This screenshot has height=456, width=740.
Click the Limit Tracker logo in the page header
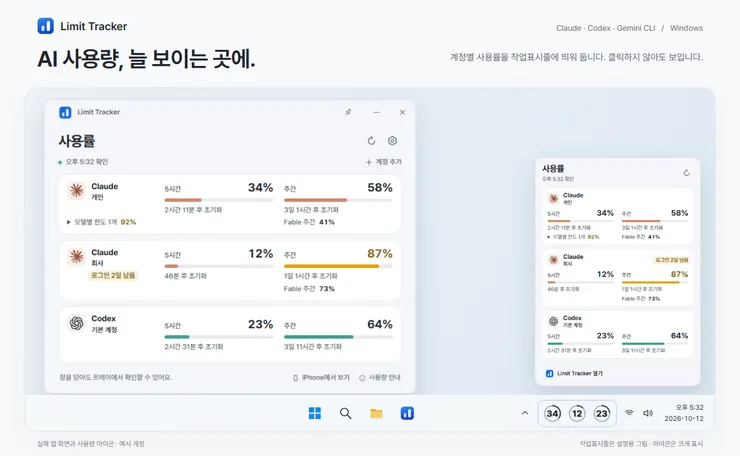[46, 26]
